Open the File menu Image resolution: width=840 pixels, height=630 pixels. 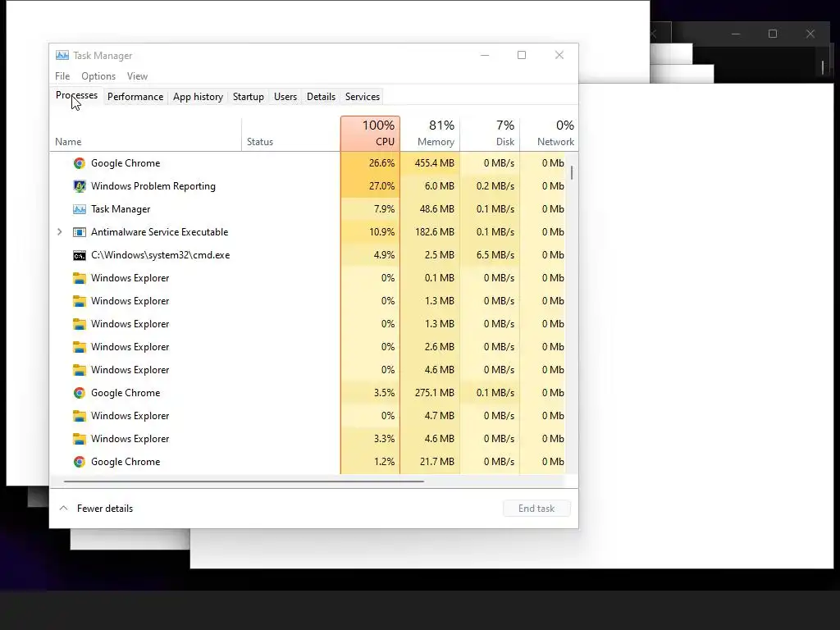coord(62,76)
